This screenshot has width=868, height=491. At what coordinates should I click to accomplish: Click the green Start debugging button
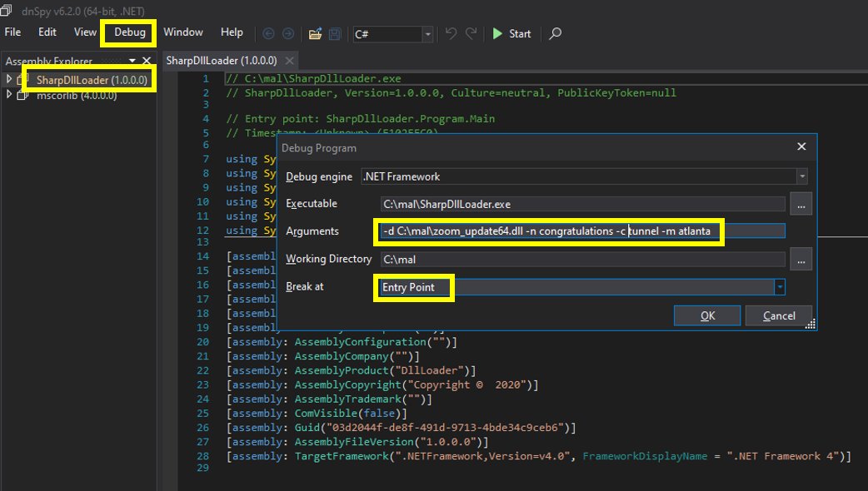[511, 34]
